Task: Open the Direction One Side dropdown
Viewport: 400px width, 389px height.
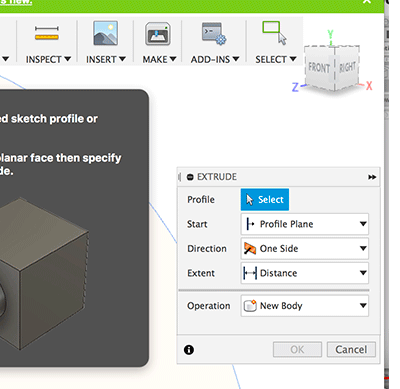Action: [304, 248]
